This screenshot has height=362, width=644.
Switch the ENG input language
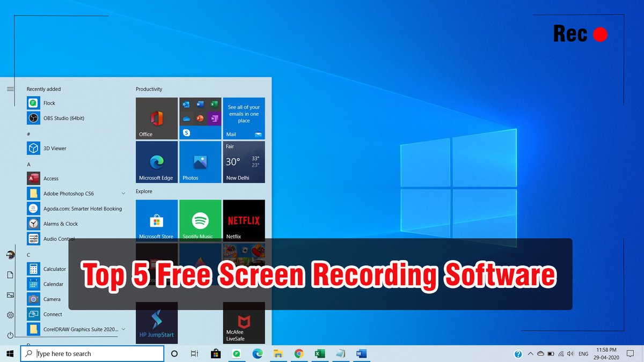(583, 354)
